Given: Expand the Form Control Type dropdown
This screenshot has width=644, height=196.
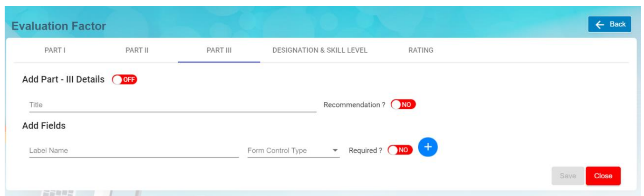Looking at the screenshot, I should (293, 151).
